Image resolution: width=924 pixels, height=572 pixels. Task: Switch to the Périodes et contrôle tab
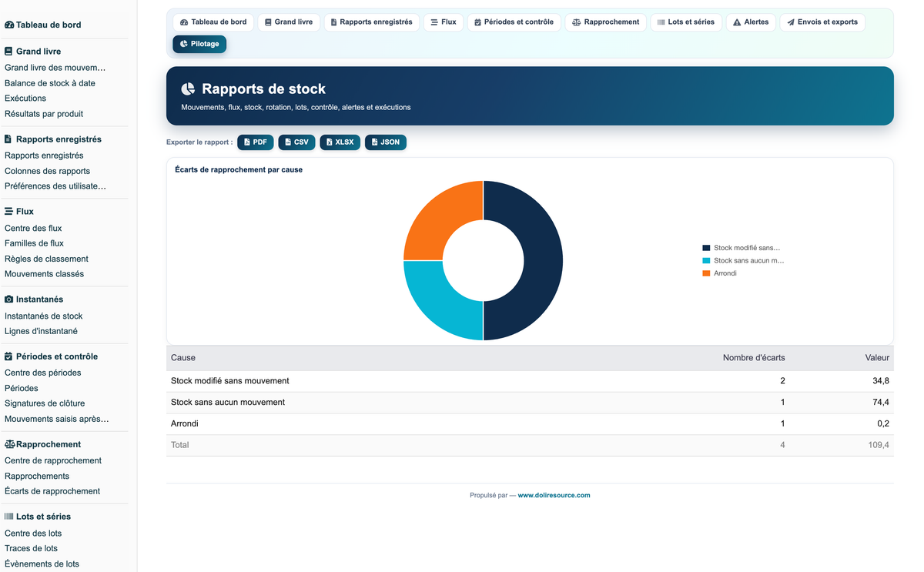click(x=514, y=22)
